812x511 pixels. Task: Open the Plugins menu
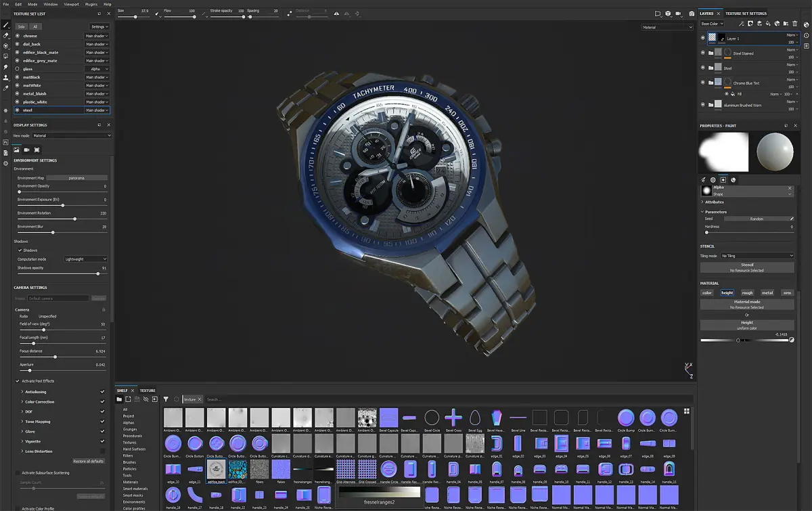pyautogui.click(x=91, y=4)
